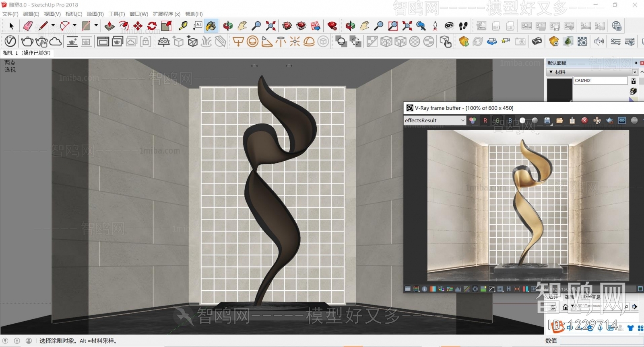Open the 视图(V) menu
The width and height of the screenshot is (644, 347).
tap(52, 14)
